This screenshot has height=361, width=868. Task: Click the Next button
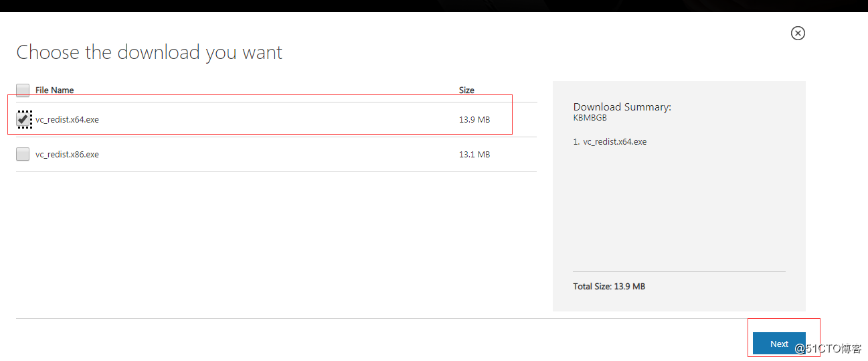pyautogui.click(x=779, y=344)
